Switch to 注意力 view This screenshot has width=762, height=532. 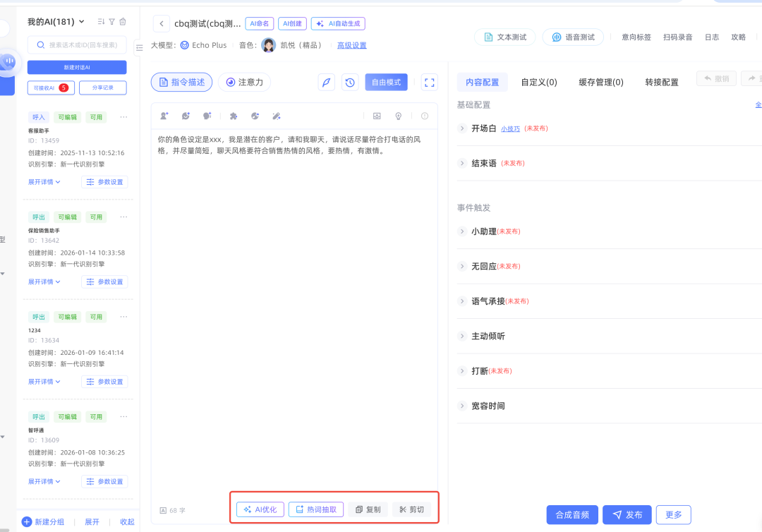(244, 82)
